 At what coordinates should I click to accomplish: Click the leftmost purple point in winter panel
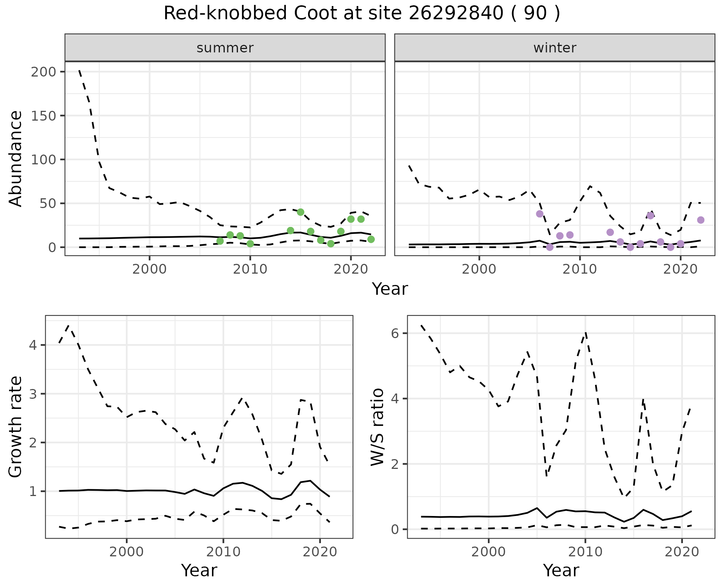(540, 214)
